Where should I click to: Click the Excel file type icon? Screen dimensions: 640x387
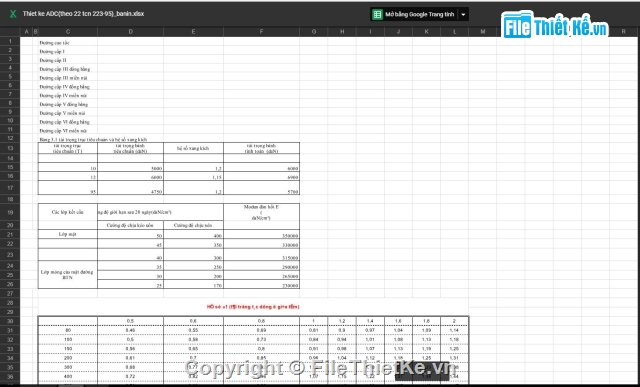[x=13, y=14]
